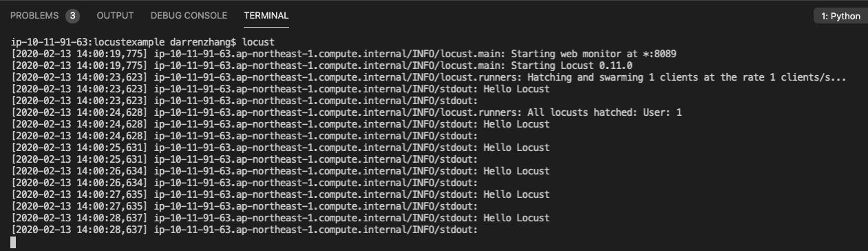The height and width of the screenshot is (251, 868).
Task: Click the terminal cursor block at the prompt
Action: (x=14, y=242)
